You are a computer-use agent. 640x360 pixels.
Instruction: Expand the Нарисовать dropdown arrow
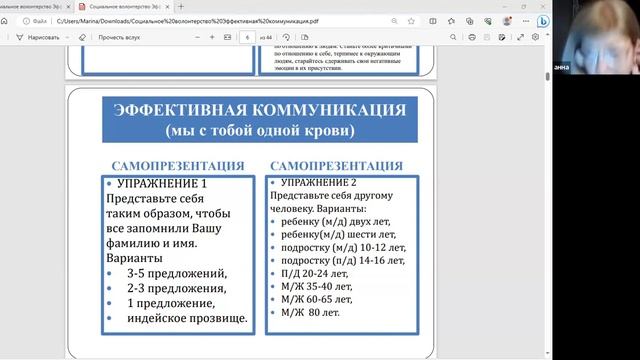click(x=67, y=37)
